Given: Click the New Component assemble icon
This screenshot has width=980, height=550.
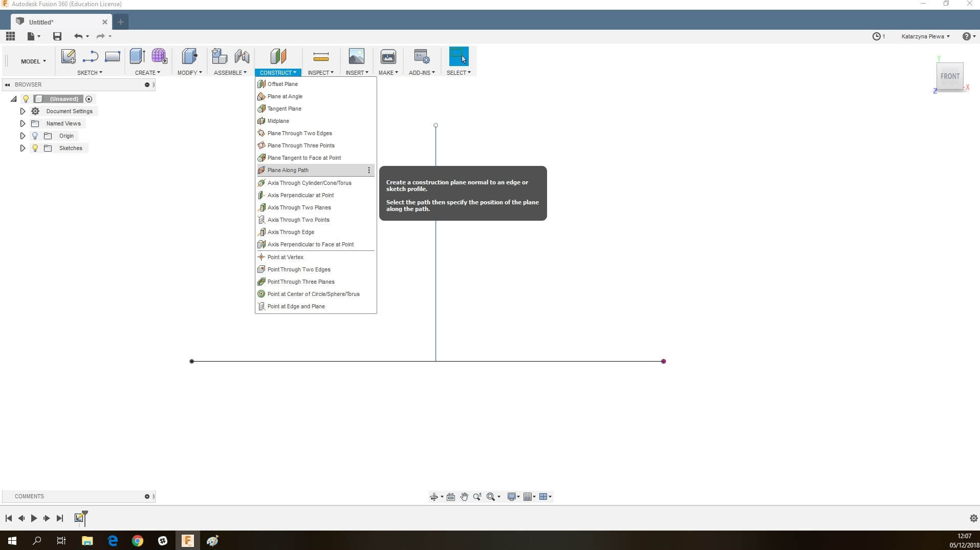Looking at the screenshot, I should click(220, 56).
